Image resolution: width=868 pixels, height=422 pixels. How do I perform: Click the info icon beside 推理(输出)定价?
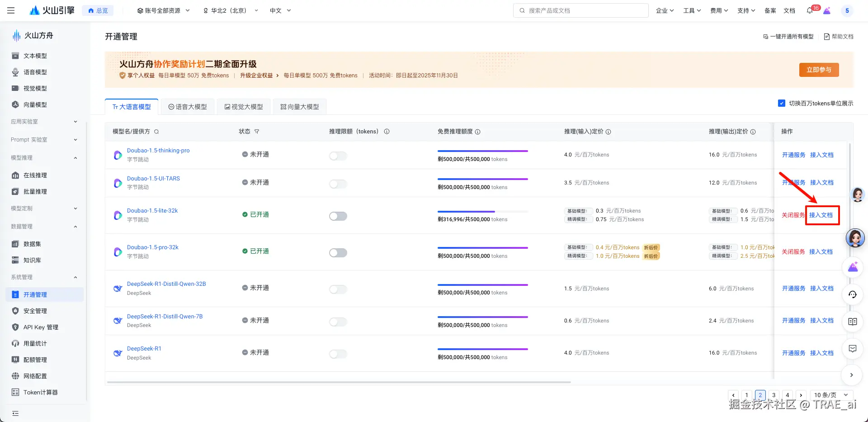coord(753,132)
